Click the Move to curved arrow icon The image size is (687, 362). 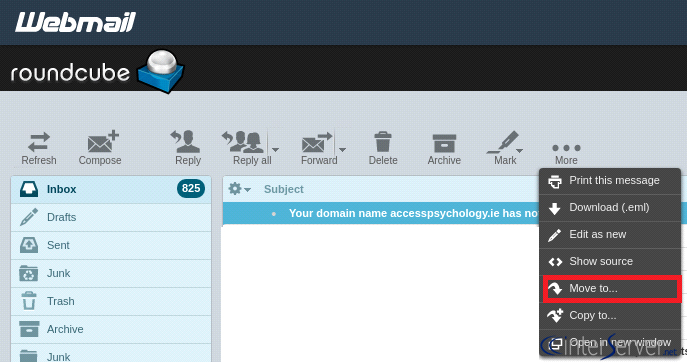click(555, 289)
